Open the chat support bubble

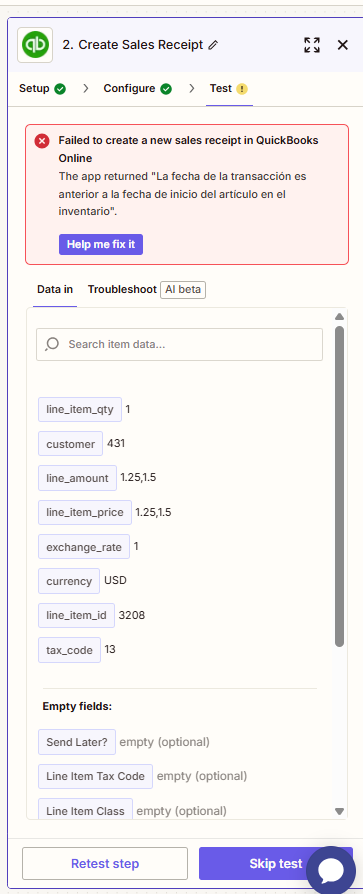tap(331, 871)
